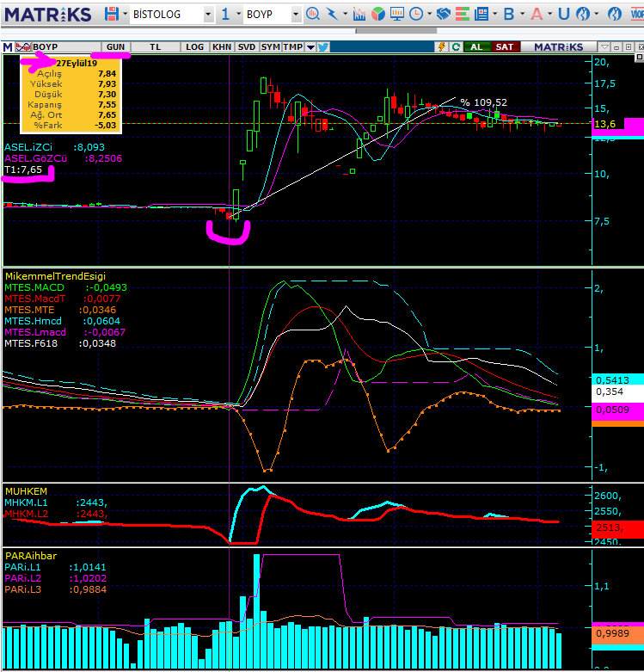
Task: Click the news page icon
Action: click(x=481, y=14)
